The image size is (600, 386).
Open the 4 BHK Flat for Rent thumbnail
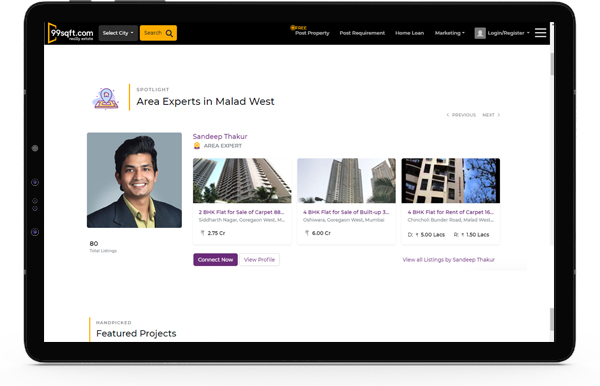coord(450,181)
